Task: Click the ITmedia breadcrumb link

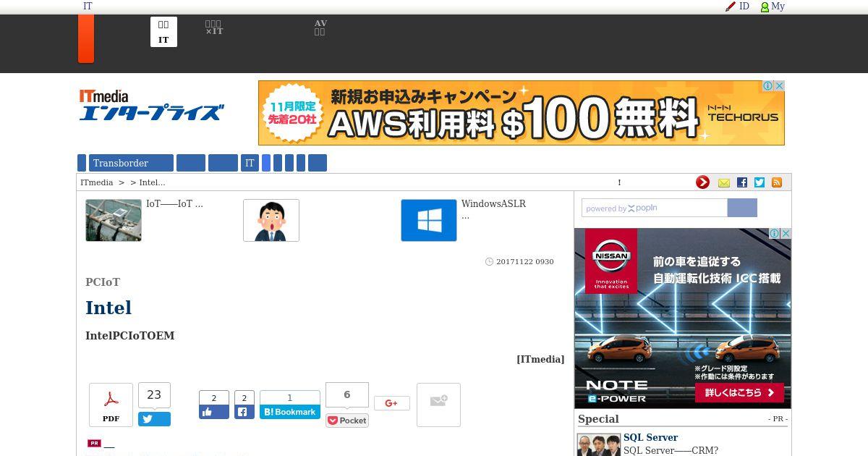Action: (97, 182)
